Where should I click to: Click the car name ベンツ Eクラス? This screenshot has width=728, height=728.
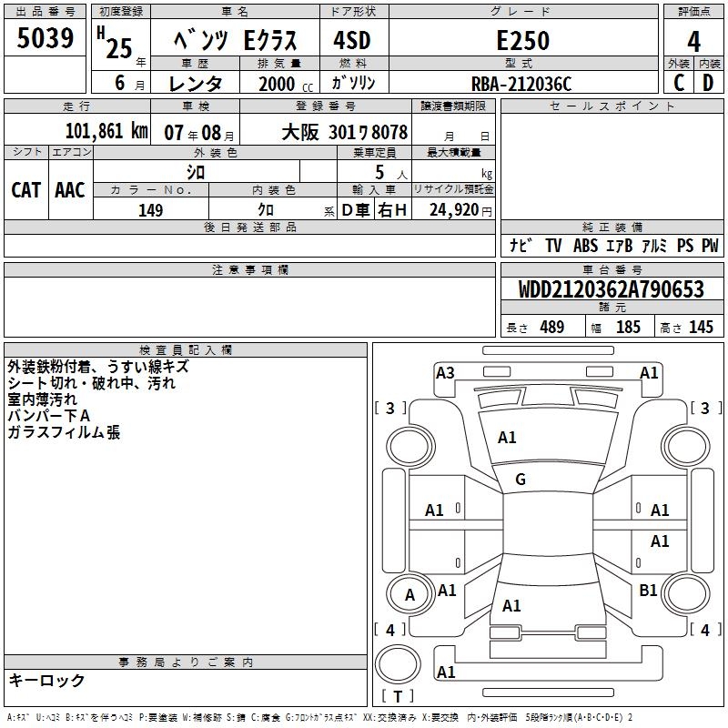(235, 40)
